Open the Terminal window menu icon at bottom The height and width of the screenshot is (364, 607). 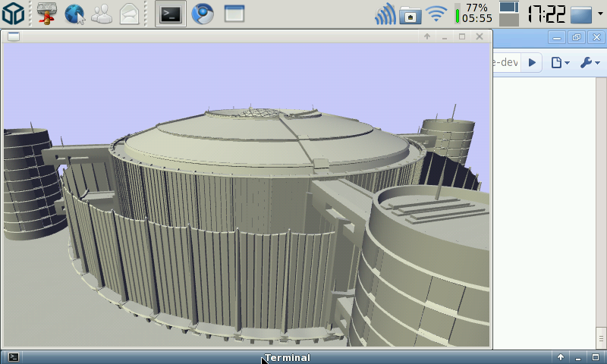pyautogui.click(x=14, y=356)
